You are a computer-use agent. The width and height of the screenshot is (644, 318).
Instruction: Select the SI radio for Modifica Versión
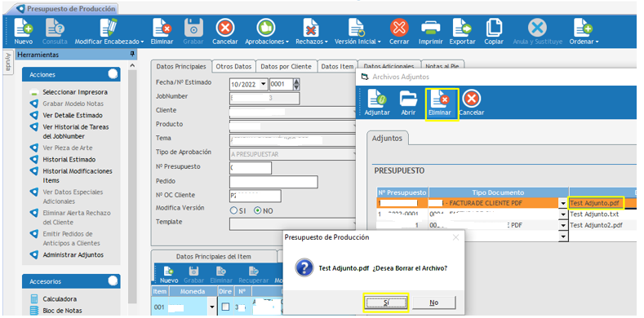(x=233, y=210)
